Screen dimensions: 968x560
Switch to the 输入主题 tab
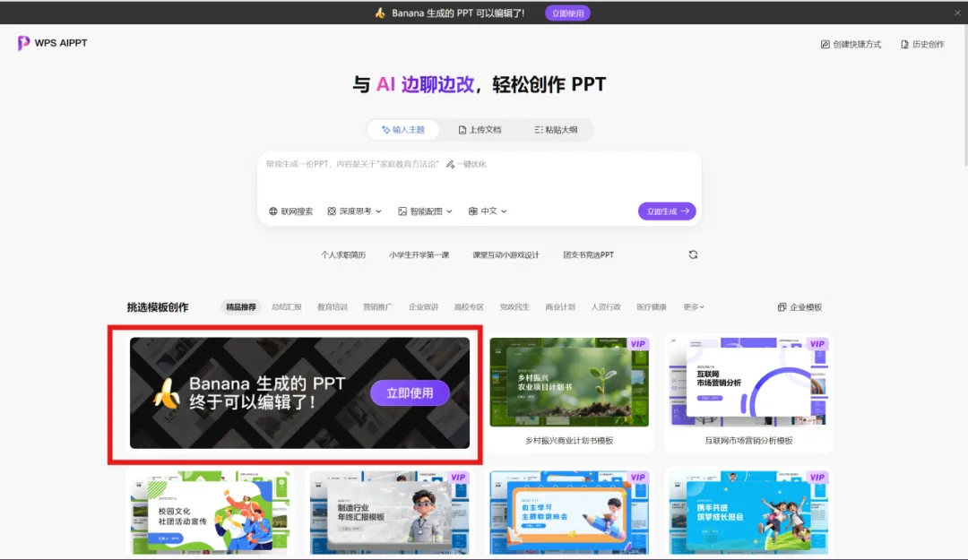click(403, 130)
